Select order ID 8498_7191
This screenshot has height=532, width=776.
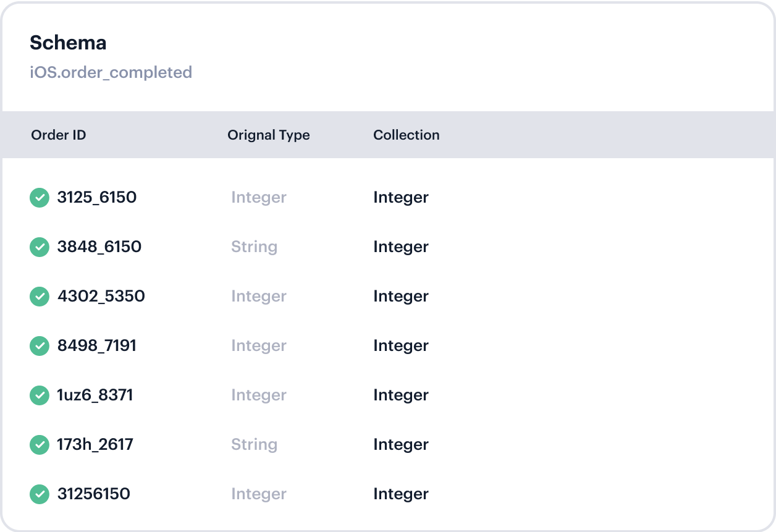pyautogui.click(x=97, y=346)
